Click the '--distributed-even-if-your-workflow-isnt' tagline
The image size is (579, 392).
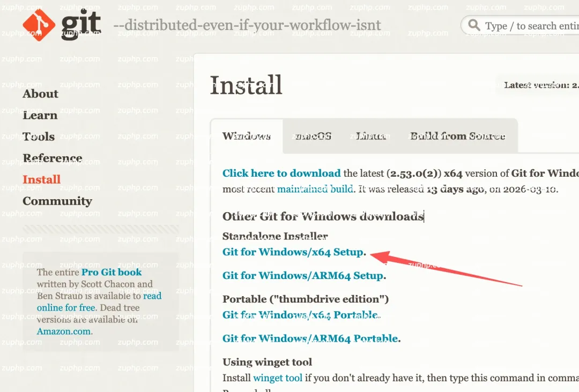[x=247, y=25]
